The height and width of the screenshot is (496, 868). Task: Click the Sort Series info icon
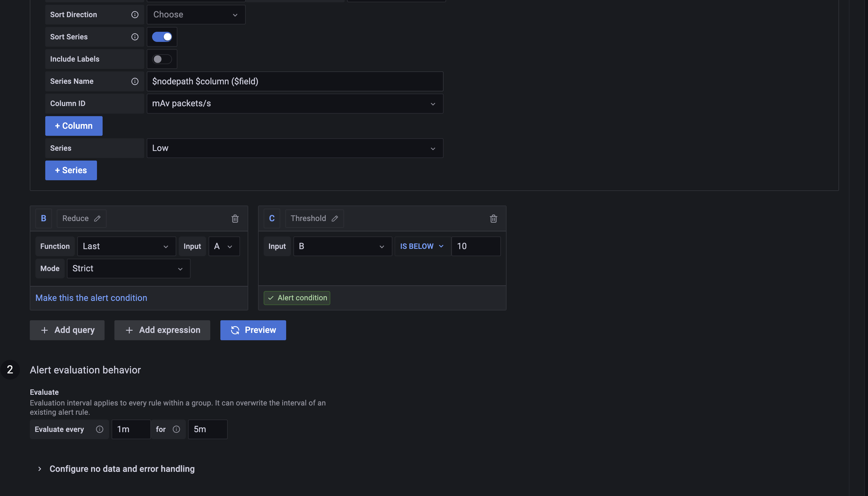135,37
